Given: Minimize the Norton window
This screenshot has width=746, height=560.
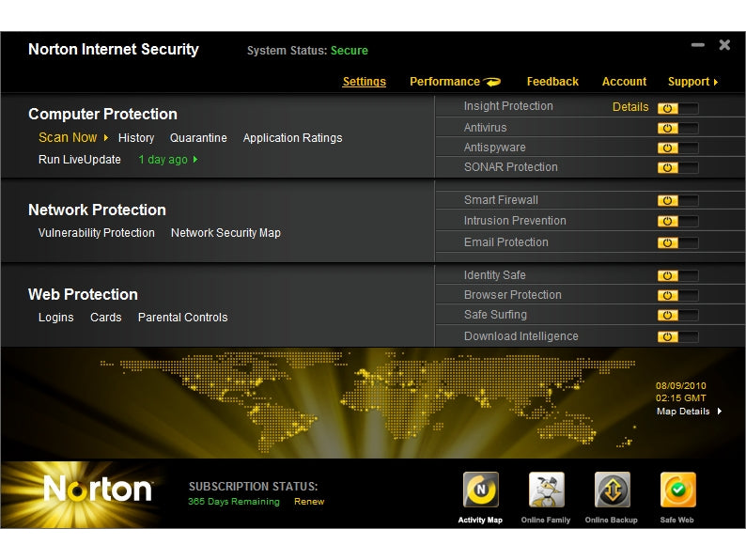Looking at the screenshot, I should (697, 45).
